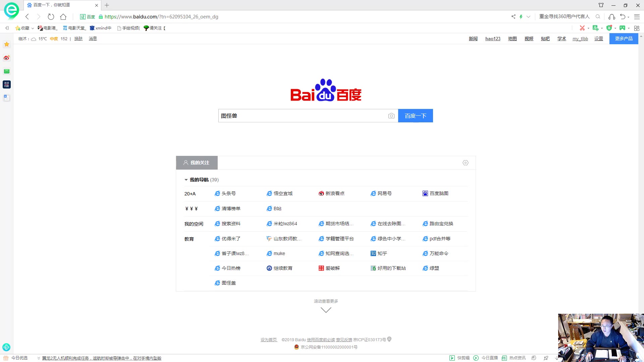This screenshot has height=362, width=644.
Task: Open 今日优选 in the status bar
Action: coord(16,358)
